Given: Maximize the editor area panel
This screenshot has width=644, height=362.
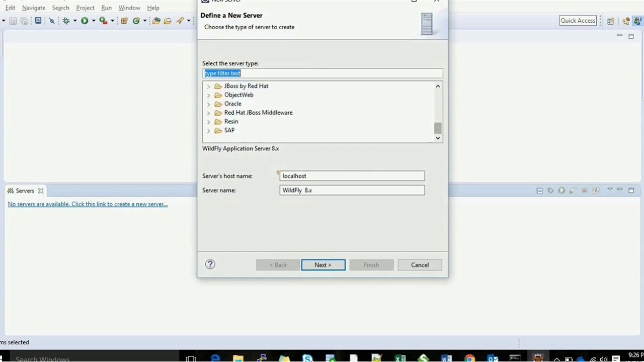Looking at the screenshot, I should tap(631, 36).
